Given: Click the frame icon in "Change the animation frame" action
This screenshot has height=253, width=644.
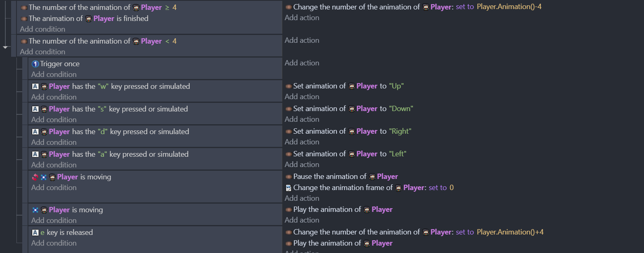Looking at the screenshot, I should click(288, 188).
